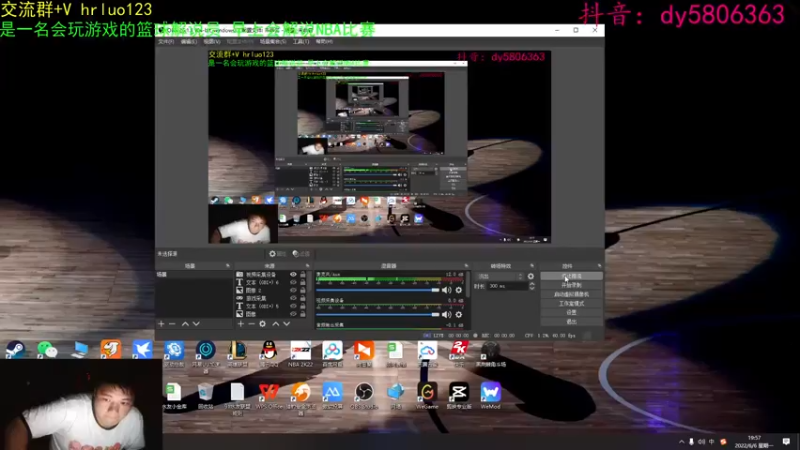This screenshot has width=800, height=450.
Task: Open the Edit menu in OBS
Action: 189,41
